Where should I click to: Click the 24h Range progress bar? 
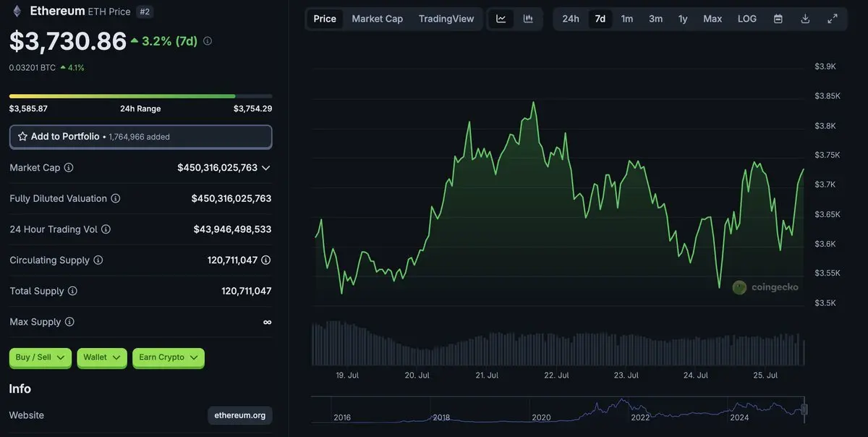tap(141, 96)
